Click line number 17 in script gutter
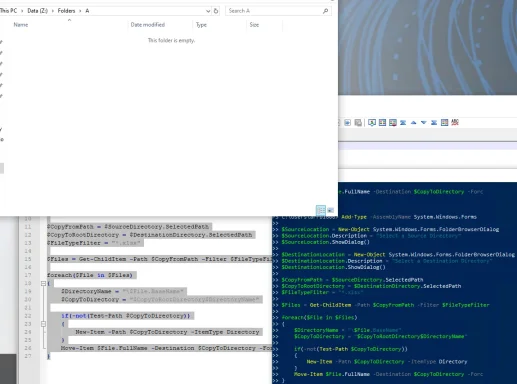 28,275
